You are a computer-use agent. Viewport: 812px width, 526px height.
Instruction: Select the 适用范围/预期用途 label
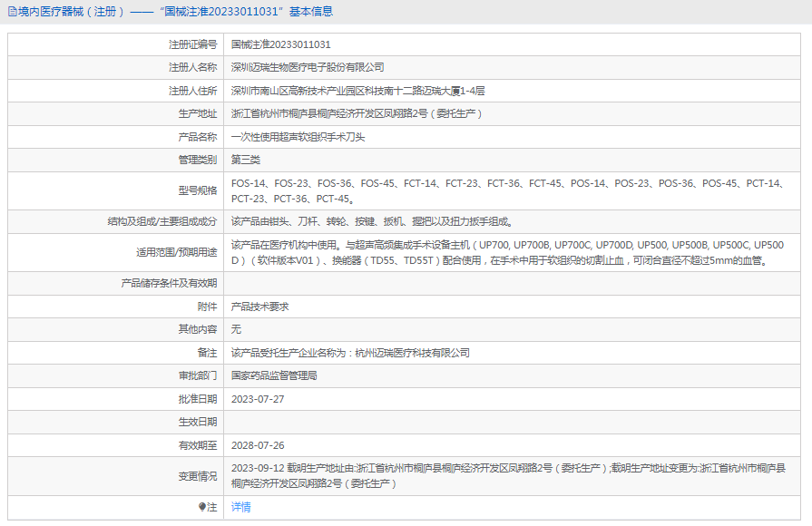[177, 253]
